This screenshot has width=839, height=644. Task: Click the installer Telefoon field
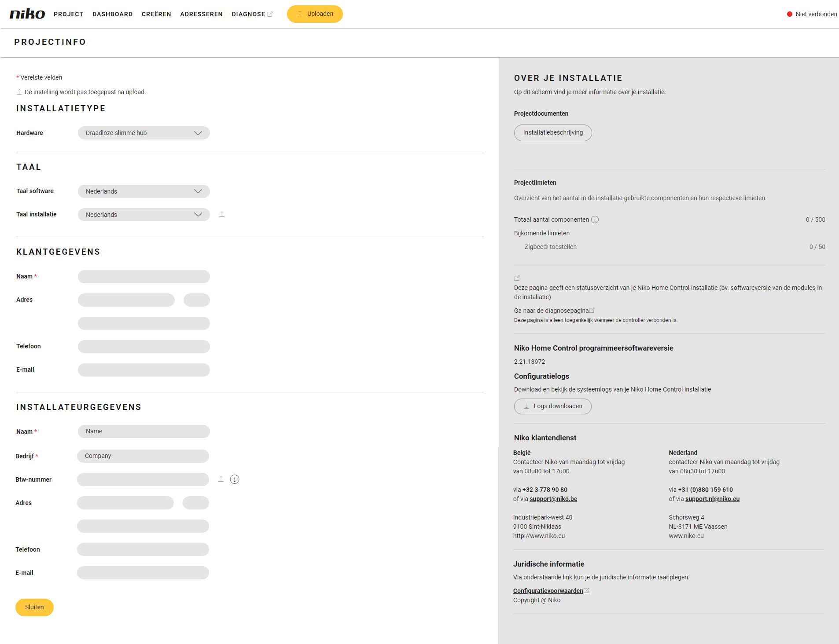click(x=143, y=549)
